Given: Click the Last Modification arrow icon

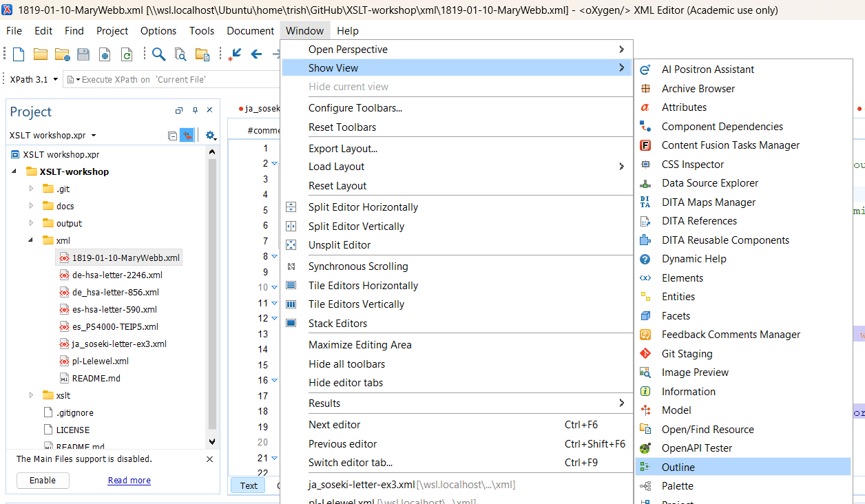Looking at the screenshot, I should (x=235, y=54).
